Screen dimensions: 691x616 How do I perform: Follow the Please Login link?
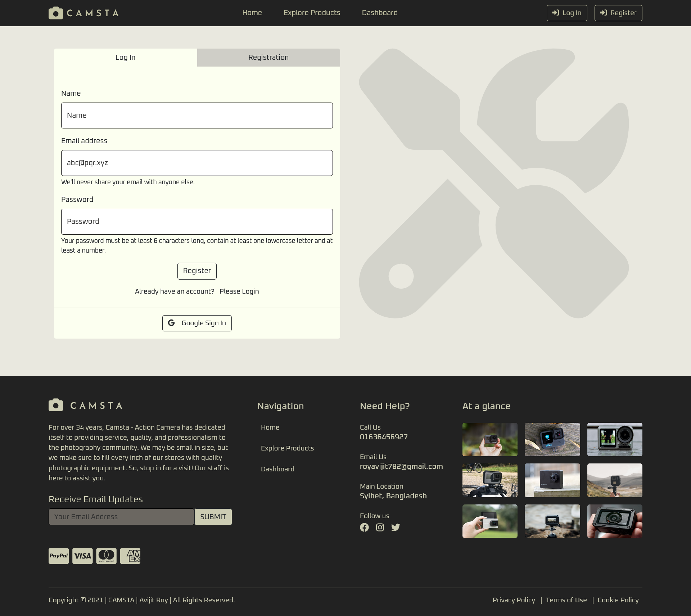[x=239, y=291]
